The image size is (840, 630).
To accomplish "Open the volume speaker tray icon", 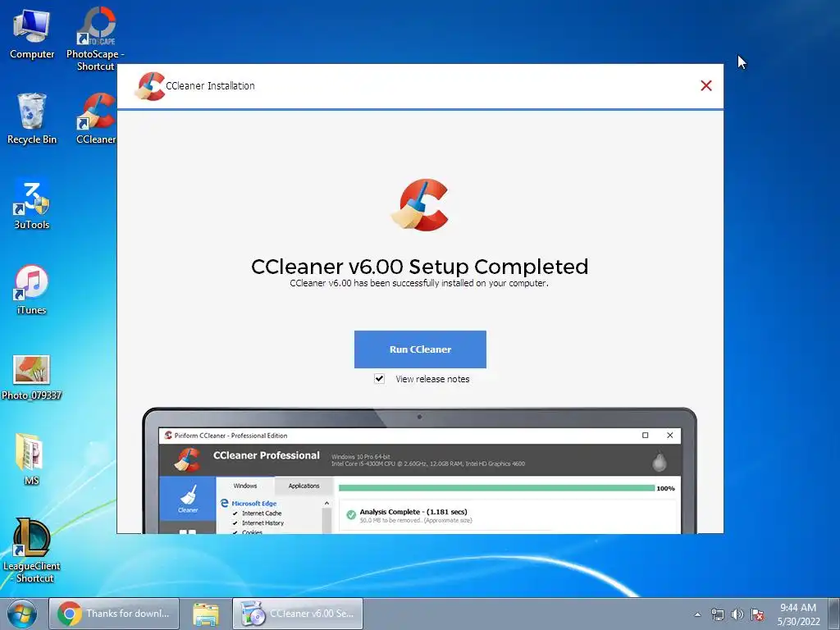I will [x=737, y=614].
